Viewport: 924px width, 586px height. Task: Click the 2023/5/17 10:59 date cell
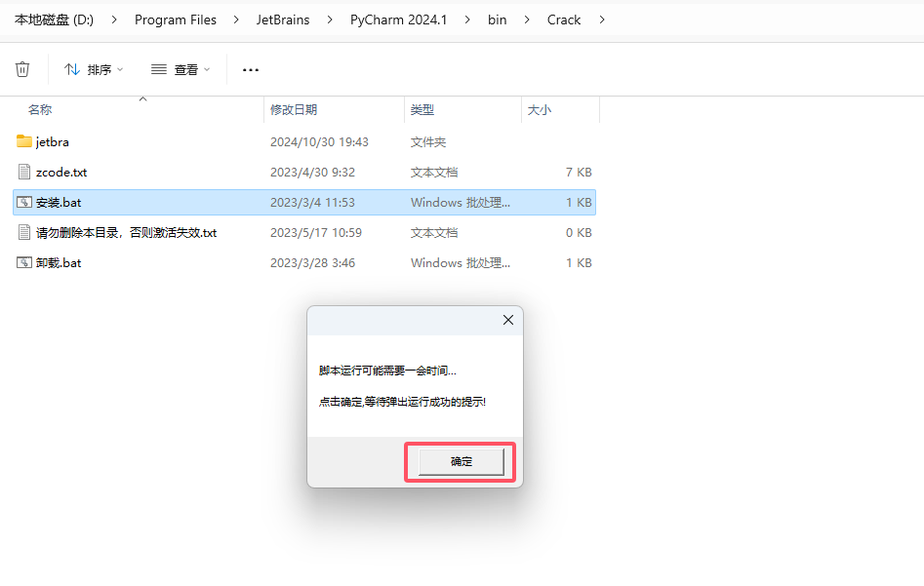coord(316,233)
